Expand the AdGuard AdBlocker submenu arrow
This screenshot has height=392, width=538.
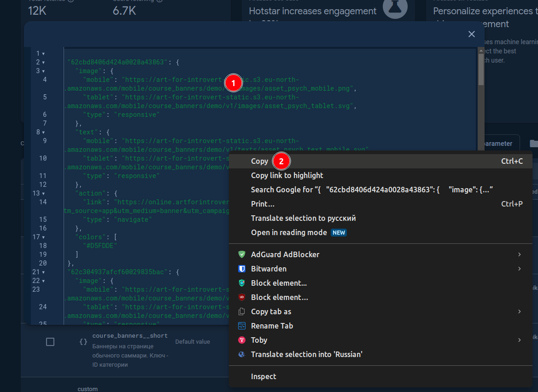(519, 254)
